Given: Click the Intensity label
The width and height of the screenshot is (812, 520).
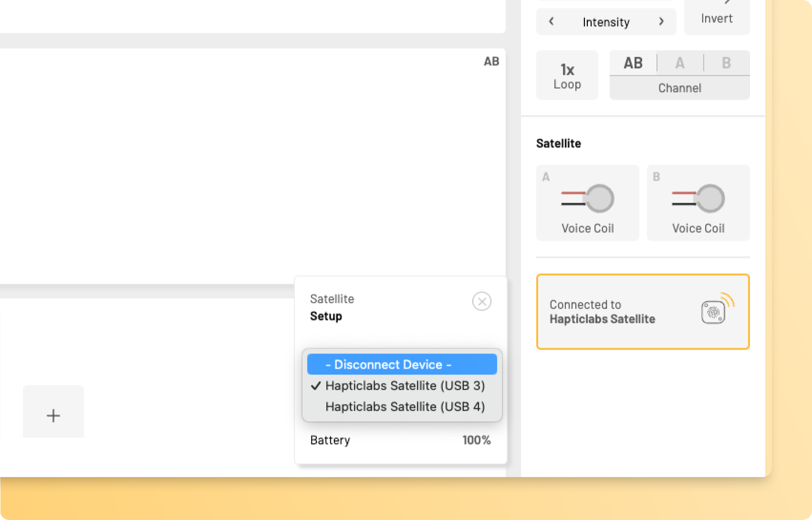Looking at the screenshot, I should pyautogui.click(x=606, y=22).
